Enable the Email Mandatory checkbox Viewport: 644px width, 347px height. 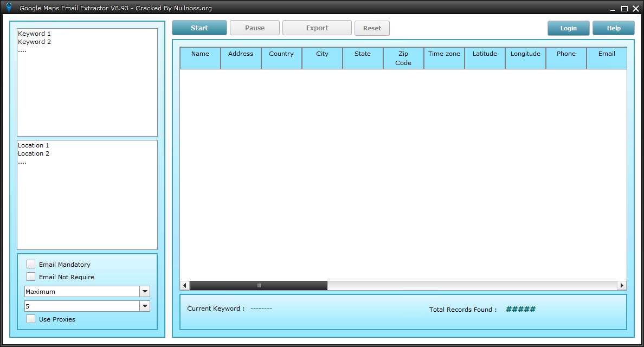(x=31, y=264)
